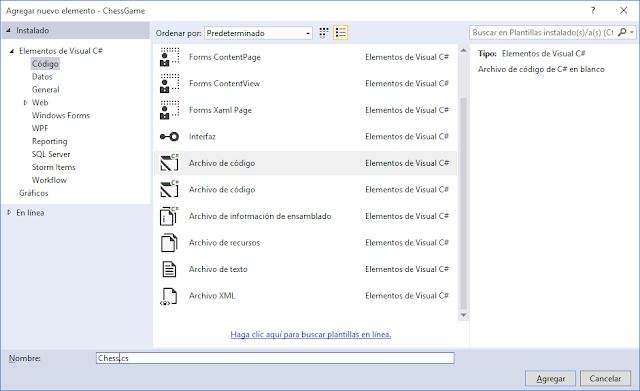
Task: Select the Windows Forms category
Action: coord(61,116)
